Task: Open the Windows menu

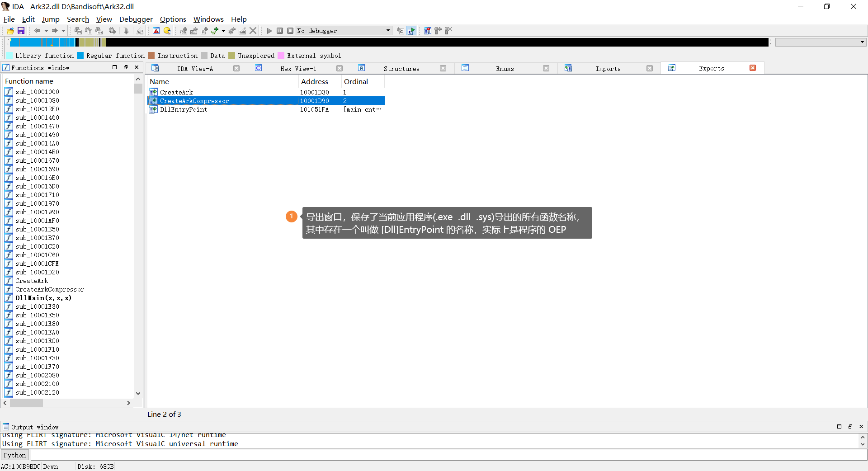Action: [x=208, y=19]
